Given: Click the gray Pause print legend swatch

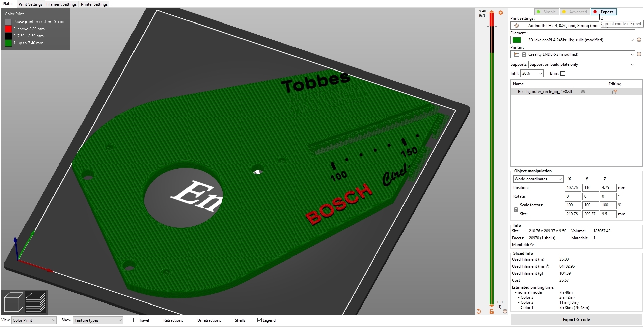Looking at the screenshot, I should pos(8,22).
